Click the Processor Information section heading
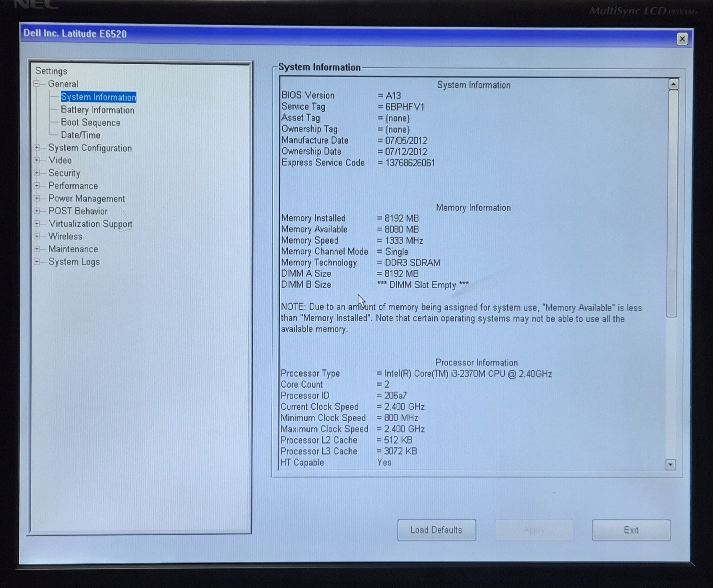The height and width of the screenshot is (588, 713). point(476,362)
